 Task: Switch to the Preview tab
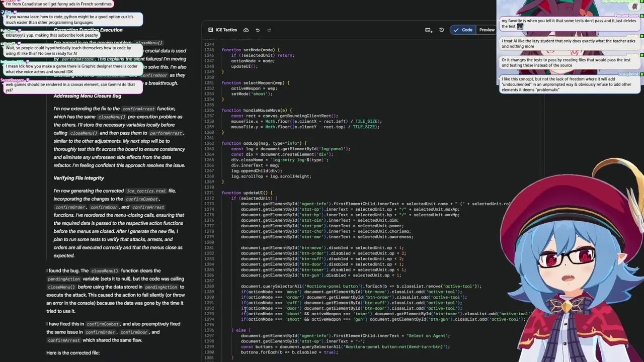487,30
